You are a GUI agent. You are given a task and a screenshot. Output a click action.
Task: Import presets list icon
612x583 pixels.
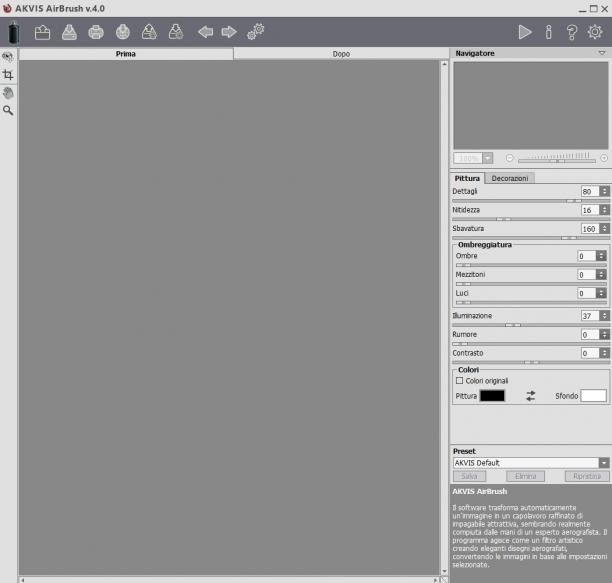[149, 32]
